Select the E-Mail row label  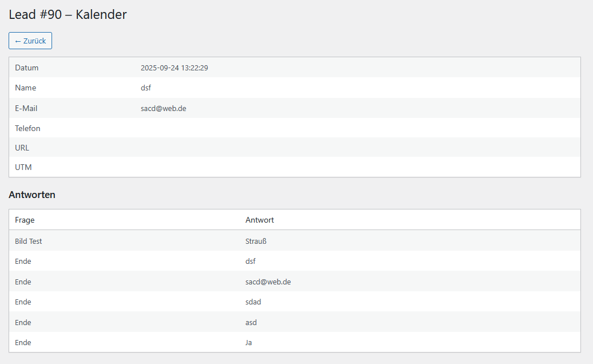tap(26, 108)
